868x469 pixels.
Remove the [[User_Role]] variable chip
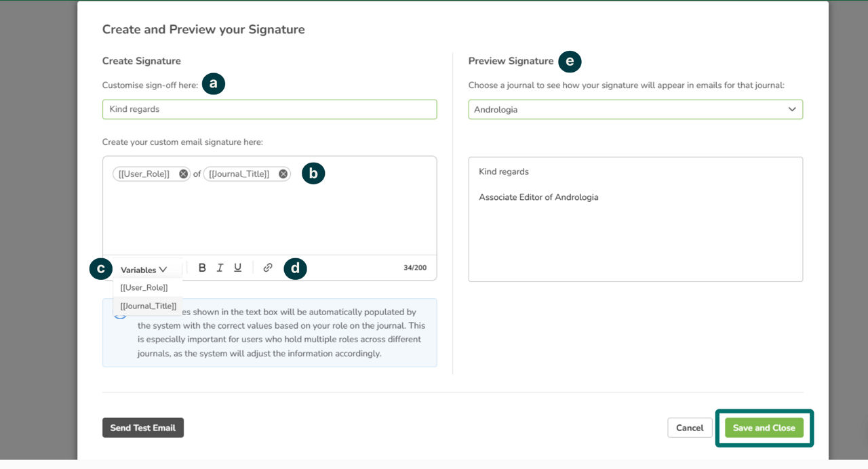(183, 174)
